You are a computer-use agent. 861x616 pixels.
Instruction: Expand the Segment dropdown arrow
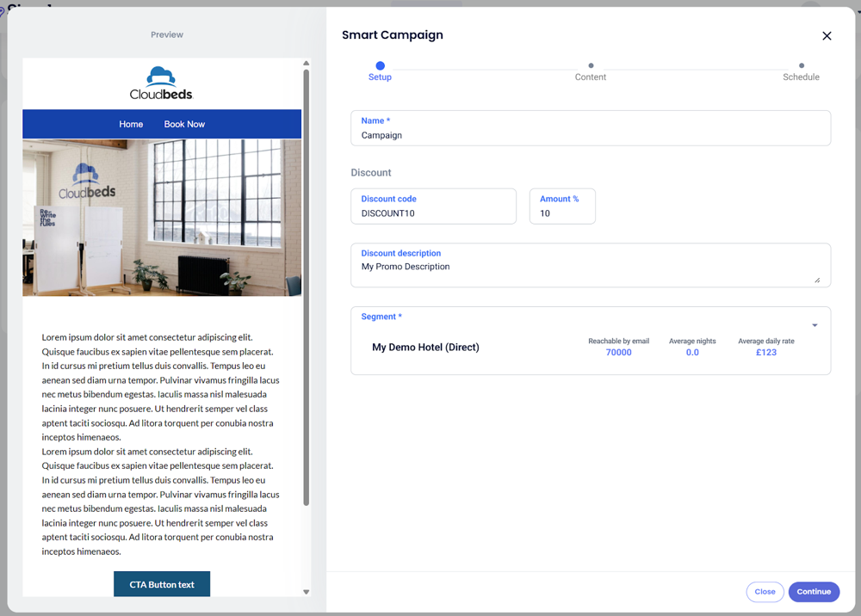pyautogui.click(x=815, y=325)
